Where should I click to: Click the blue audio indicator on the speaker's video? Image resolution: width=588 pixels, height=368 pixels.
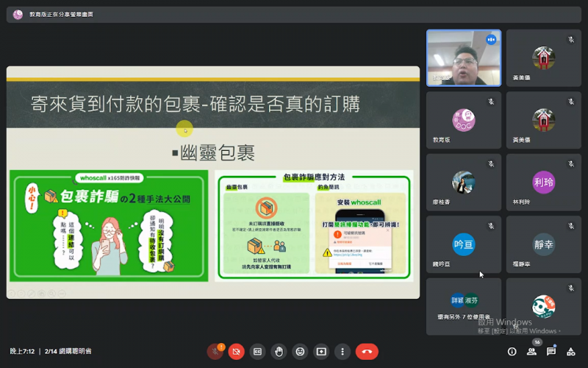[x=491, y=40]
